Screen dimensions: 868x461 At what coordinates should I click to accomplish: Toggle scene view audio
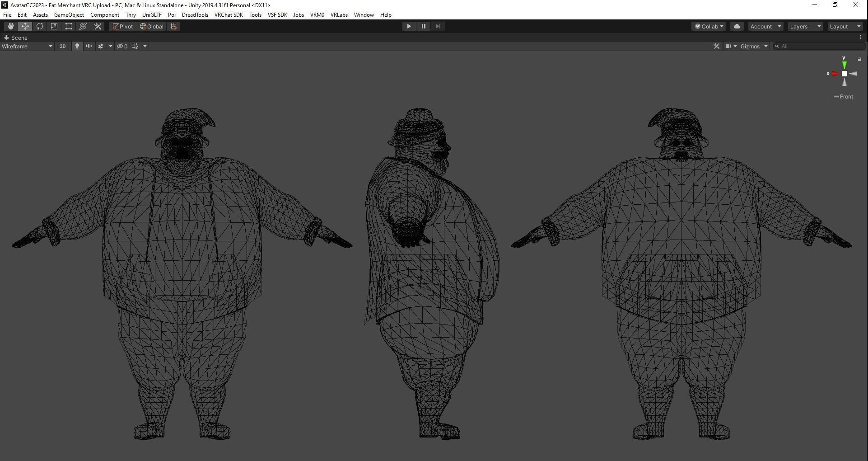pos(89,46)
